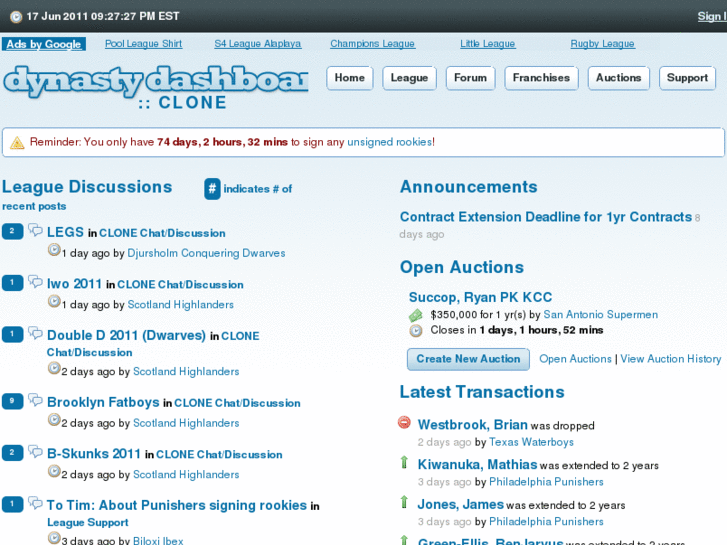This screenshot has height=545, width=727.
Task: Open the Sign In link at top right
Action: (712, 17)
